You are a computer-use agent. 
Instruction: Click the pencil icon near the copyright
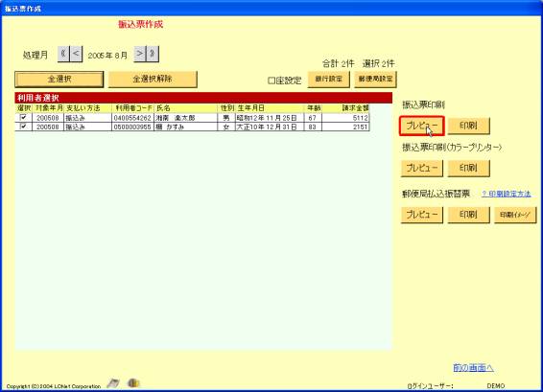[x=113, y=383]
